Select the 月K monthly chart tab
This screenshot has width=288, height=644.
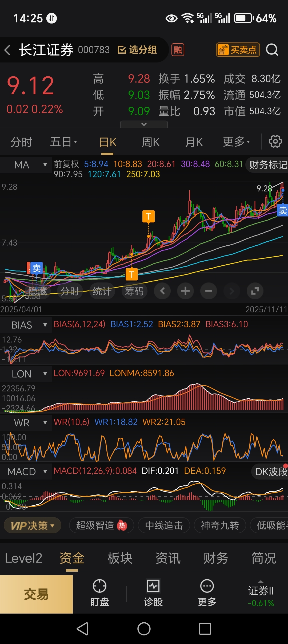tap(194, 142)
